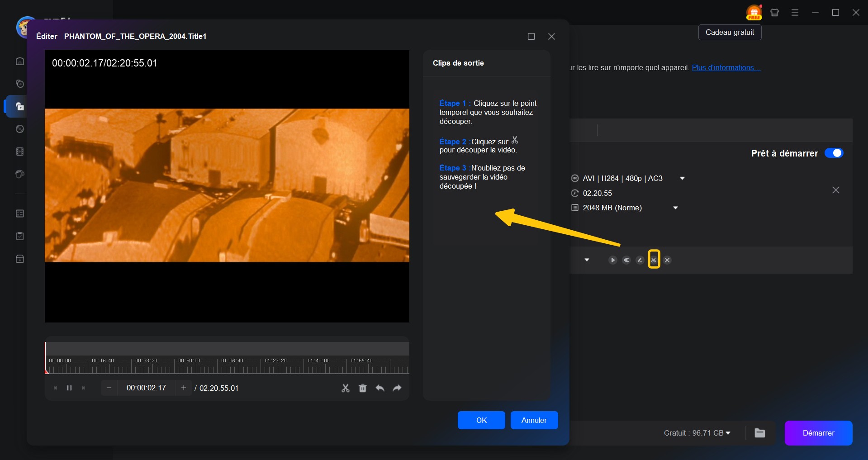Open the disc Creator module icon

[x=20, y=129]
